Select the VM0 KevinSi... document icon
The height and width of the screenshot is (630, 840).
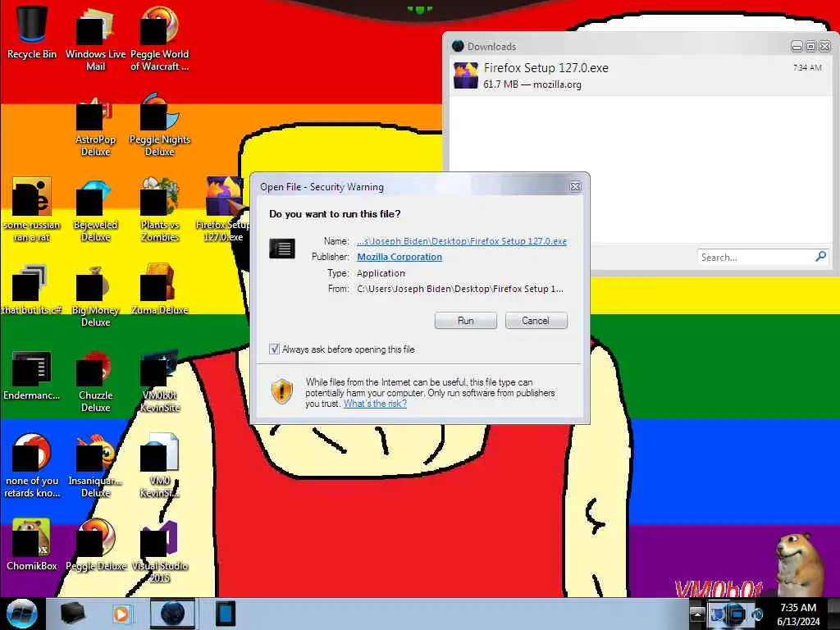coord(159,466)
